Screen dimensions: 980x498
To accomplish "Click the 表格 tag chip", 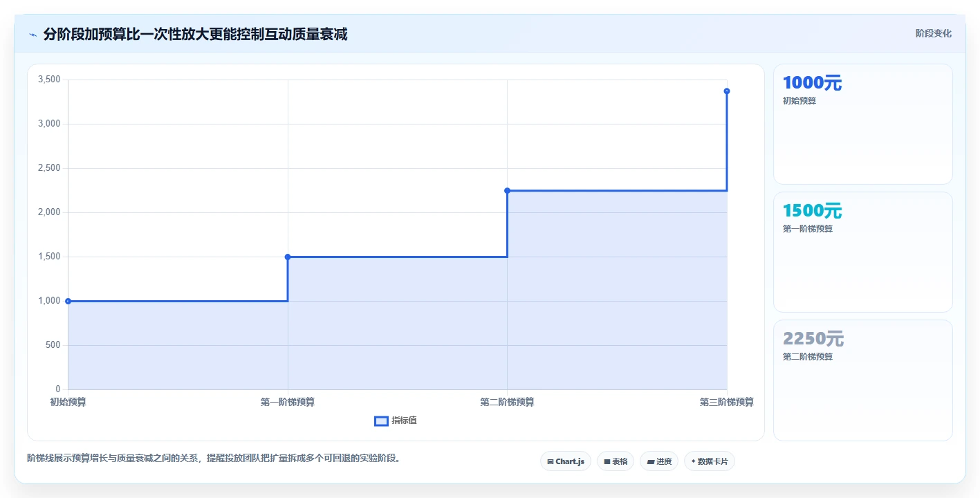I will click(x=616, y=461).
